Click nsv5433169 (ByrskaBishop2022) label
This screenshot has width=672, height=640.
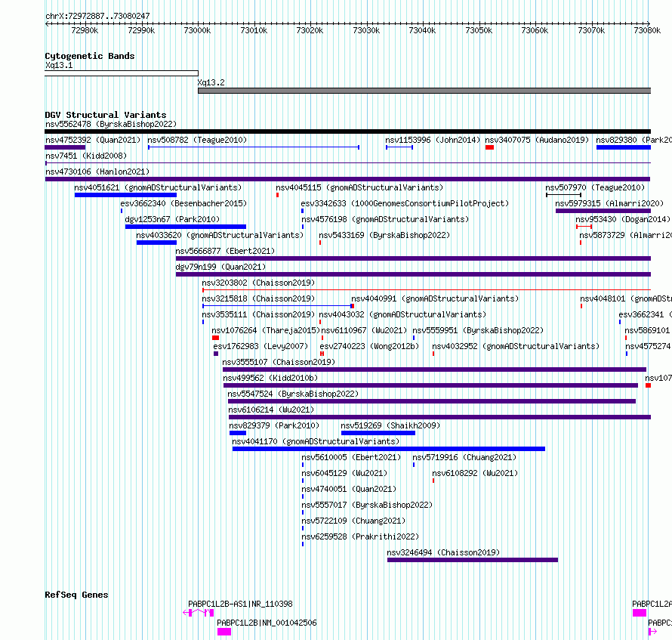pyautogui.click(x=384, y=236)
